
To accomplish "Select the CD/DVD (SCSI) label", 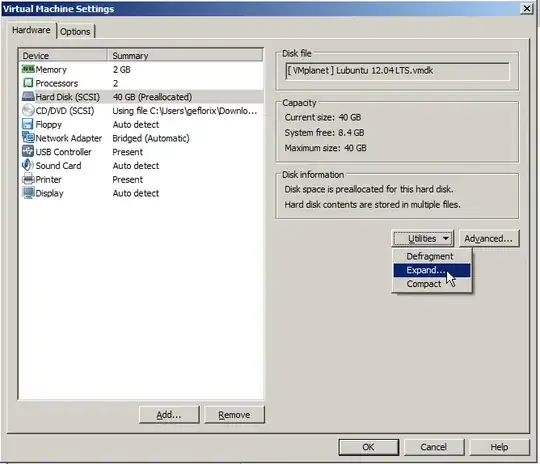I will tap(65, 111).
